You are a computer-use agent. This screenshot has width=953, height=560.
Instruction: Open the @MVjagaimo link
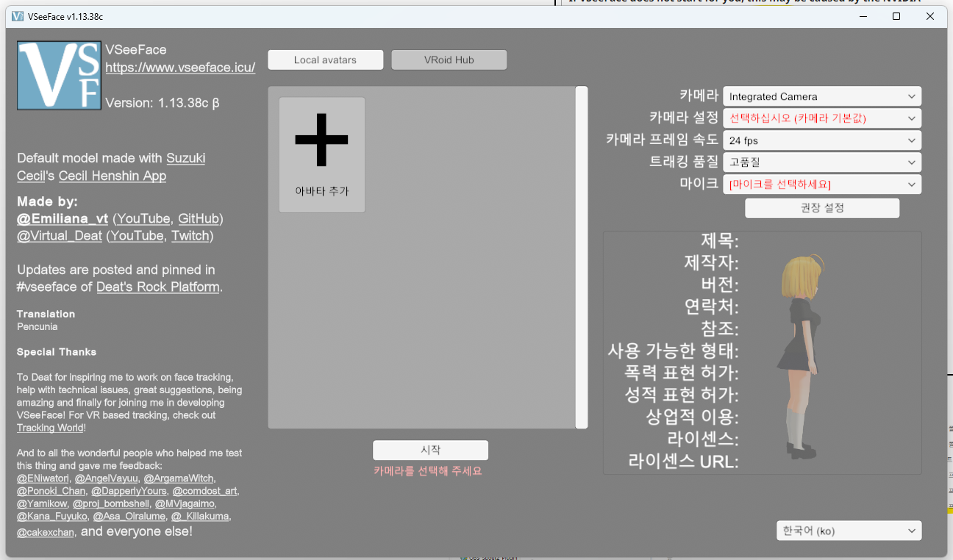coord(185,504)
